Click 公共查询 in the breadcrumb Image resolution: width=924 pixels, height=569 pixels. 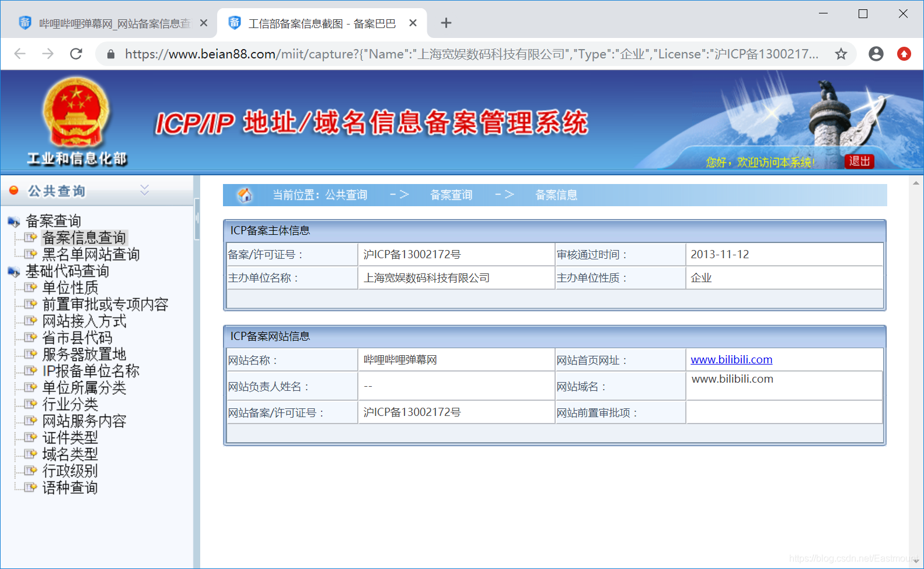tap(346, 195)
